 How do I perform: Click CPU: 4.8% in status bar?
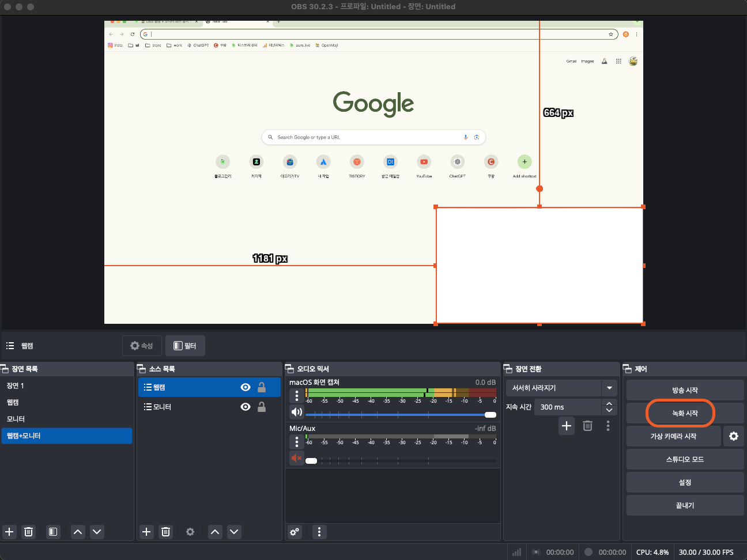(x=652, y=552)
